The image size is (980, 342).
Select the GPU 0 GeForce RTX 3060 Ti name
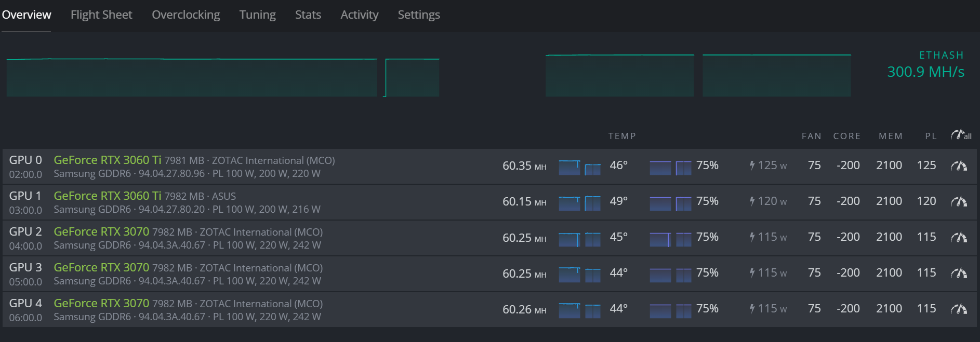click(108, 160)
